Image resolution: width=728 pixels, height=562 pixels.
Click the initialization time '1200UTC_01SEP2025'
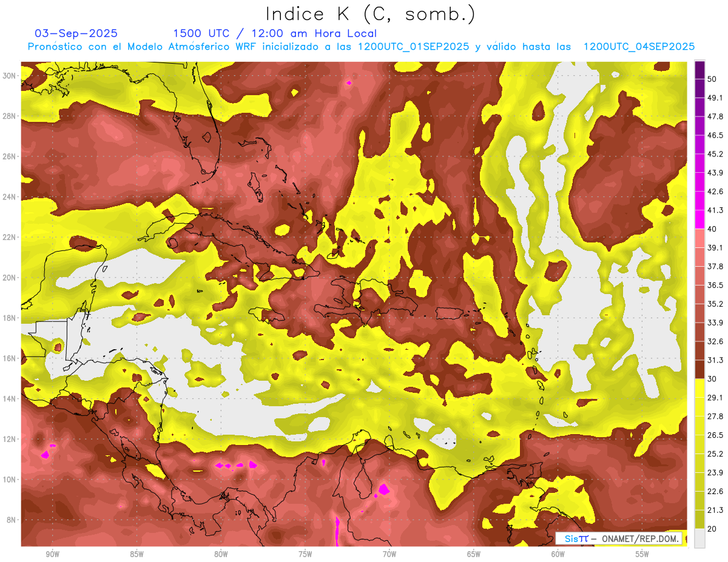(x=413, y=47)
